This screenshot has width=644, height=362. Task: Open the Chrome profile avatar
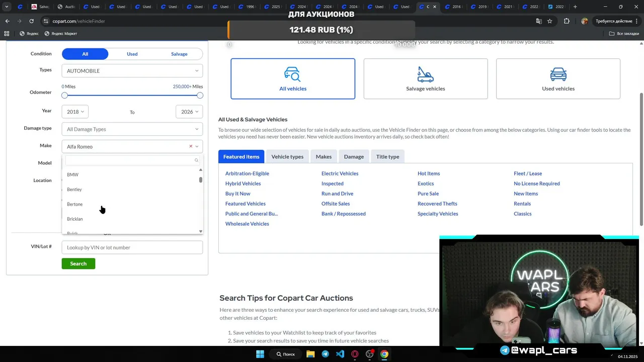584,21
